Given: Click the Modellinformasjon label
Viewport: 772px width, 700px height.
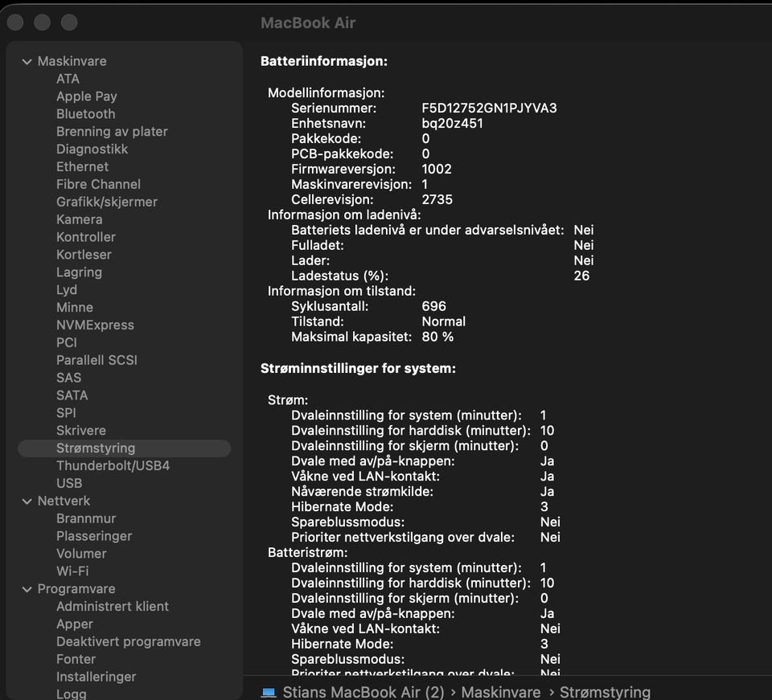Looking at the screenshot, I should 326,93.
